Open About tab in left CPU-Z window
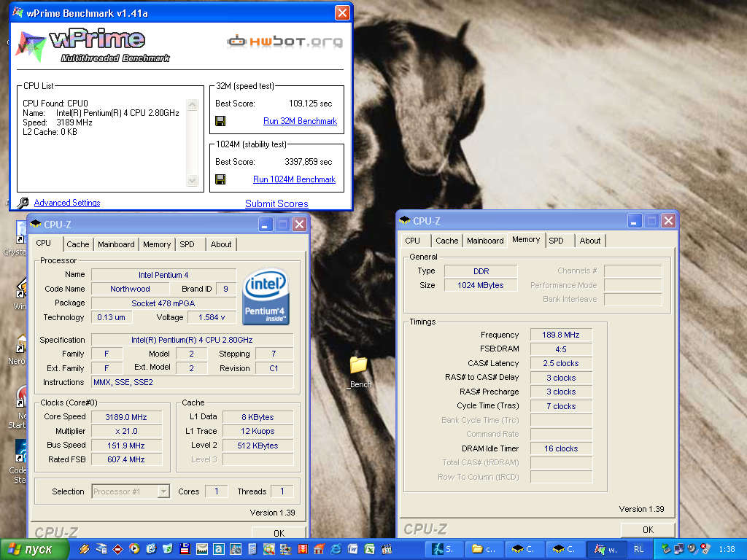 click(x=221, y=244)
